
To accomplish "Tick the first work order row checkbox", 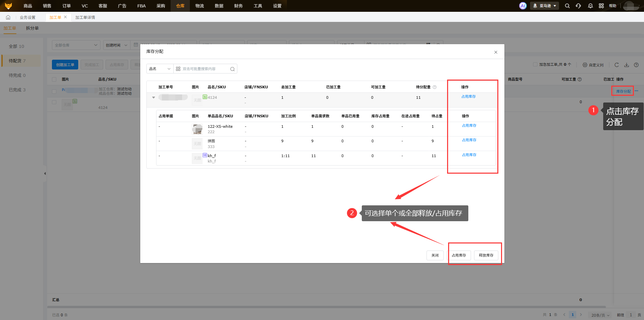I will click(54, 91).
